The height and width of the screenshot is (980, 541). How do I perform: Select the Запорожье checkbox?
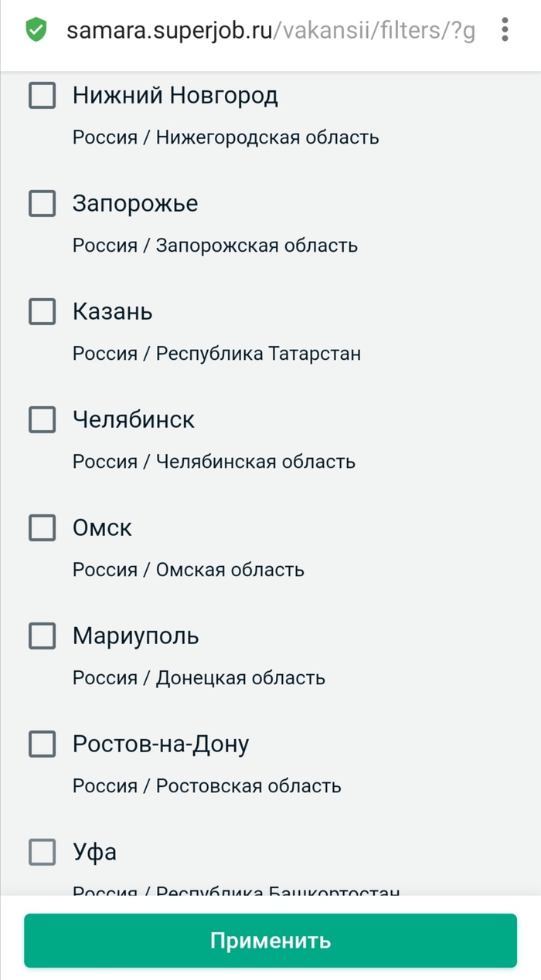42,204
